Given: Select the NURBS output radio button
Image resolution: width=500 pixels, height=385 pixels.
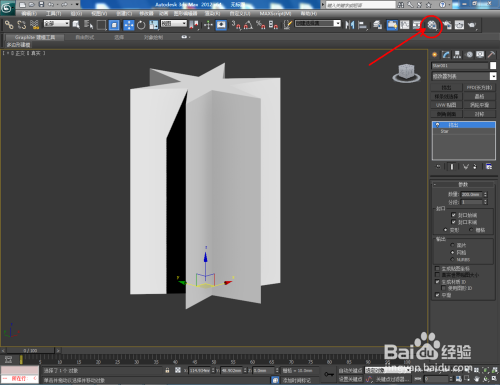Looking at the screenshot, I should [x=452, y=259].
